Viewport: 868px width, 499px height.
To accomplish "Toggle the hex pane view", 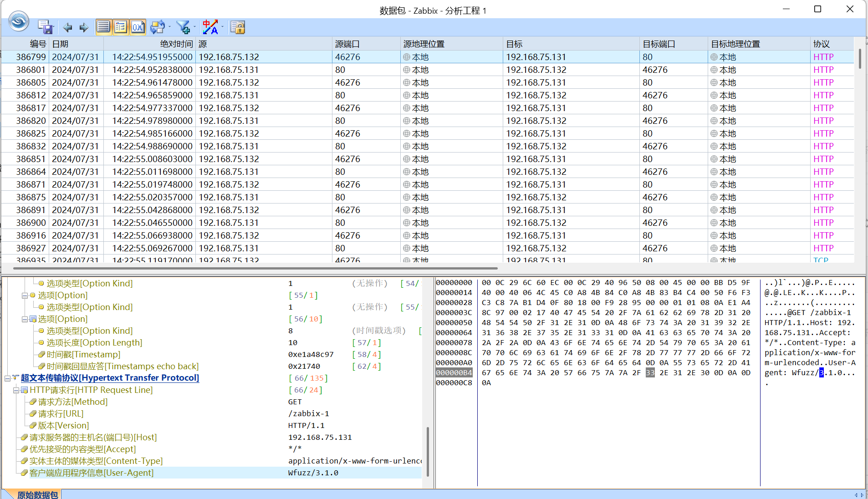I will tap(138, 27).
